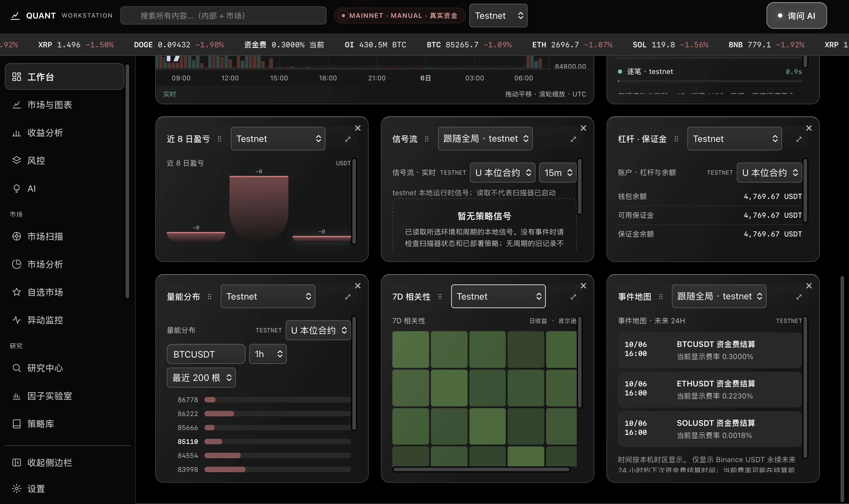Expand the 杠杆·保证金 panel to fullscreen
Image resolution: width=849 pixels, height=504 pixels.
pos(799,139)
